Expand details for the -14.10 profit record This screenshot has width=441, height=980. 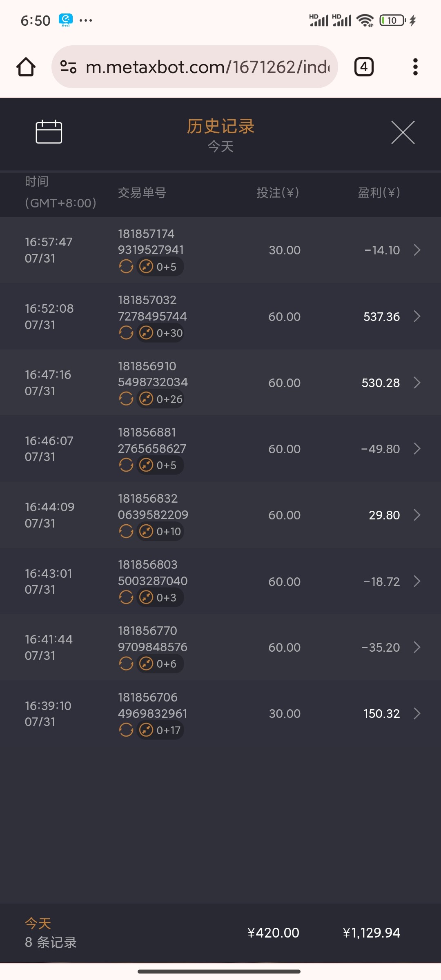click(x=417, y=250)
